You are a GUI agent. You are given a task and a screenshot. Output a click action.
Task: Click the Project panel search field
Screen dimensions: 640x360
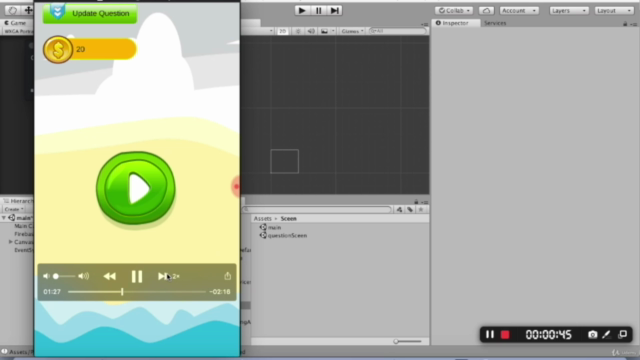coord(317,209)
